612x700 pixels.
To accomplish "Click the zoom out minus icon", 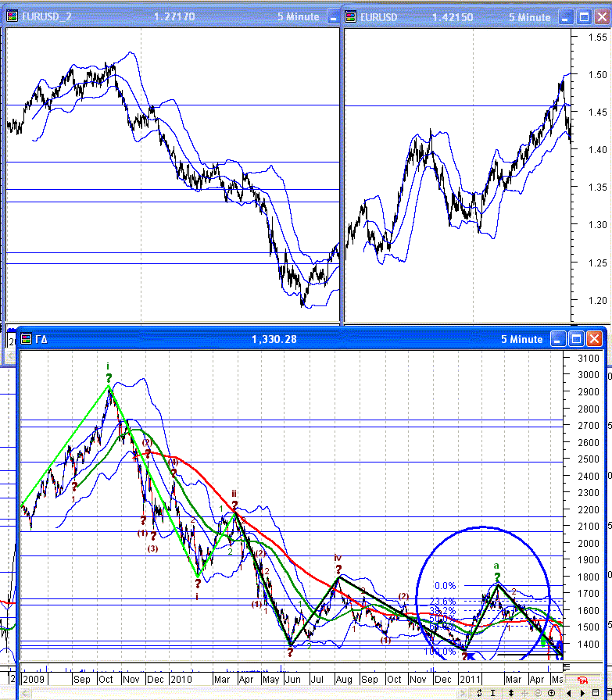I will coord(539,693).
